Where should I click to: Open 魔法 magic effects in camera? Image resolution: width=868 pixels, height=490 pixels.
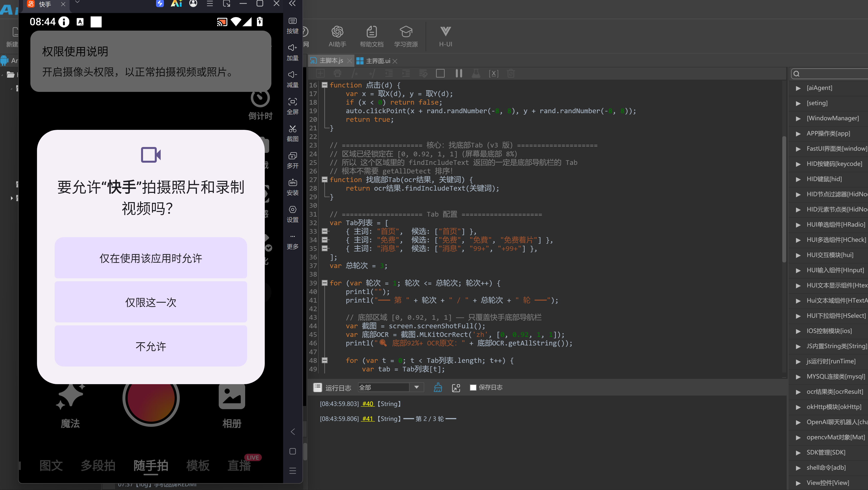tap(70, 406)
